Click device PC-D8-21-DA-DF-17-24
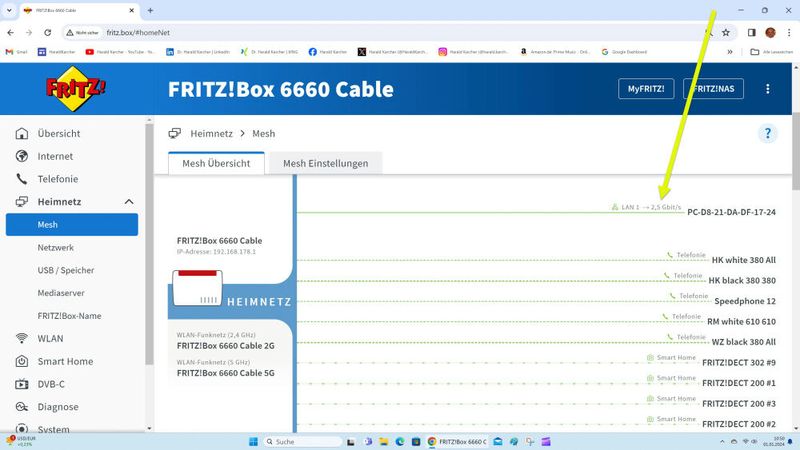This screenshot has height=450, width=800. 731,212
